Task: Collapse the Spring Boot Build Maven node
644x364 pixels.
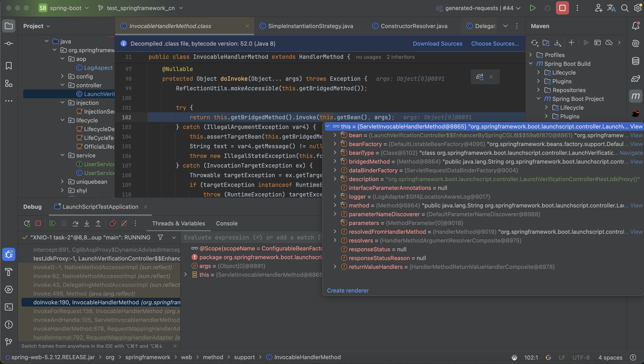Action: point(531,64)
